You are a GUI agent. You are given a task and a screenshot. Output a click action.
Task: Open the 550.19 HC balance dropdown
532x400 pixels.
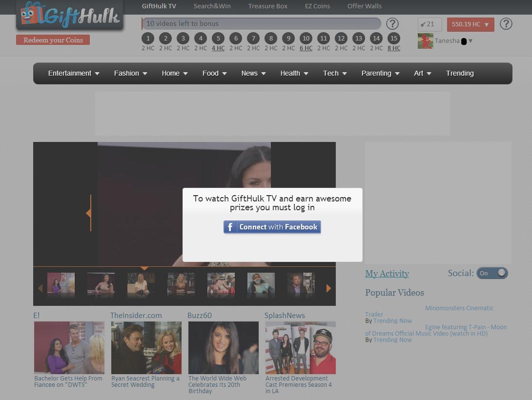(x=471, y=24)
